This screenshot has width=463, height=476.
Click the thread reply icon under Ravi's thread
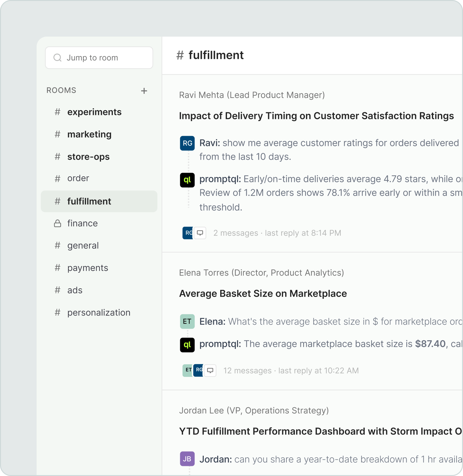pyautogui.click(x=200, y=233)
